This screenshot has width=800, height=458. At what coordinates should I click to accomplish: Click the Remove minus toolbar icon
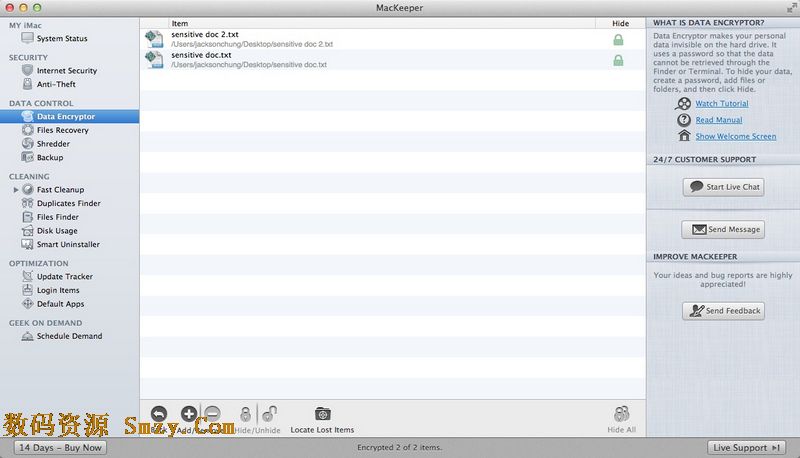tap(212, 414)
